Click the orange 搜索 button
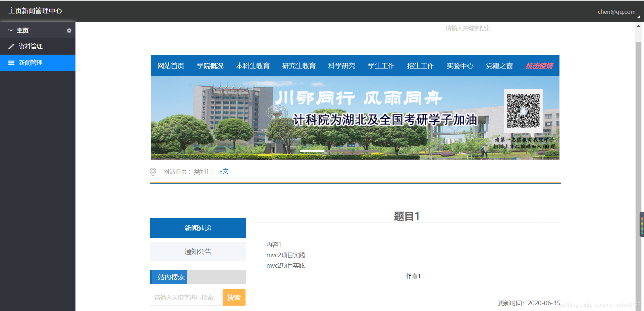This screenshot has height=311, width=644. [234, 297]
